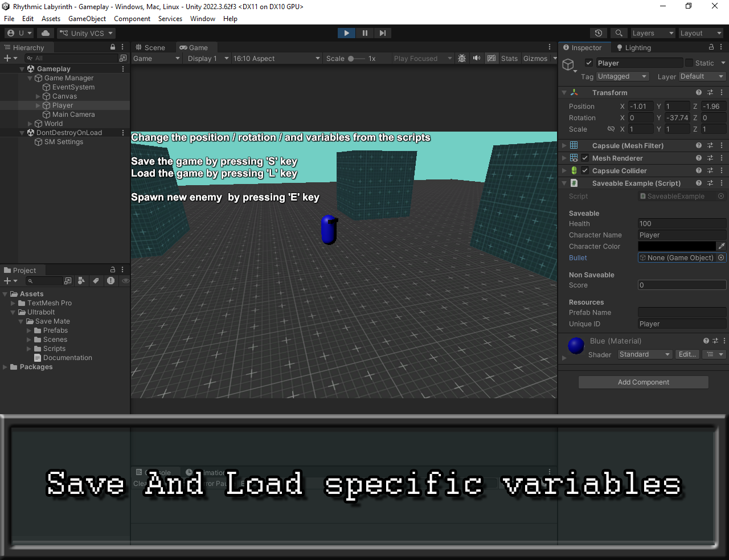Collapse the Game Manager tree node
Viewport: 729px width, 560px height.
pos(30,78)
